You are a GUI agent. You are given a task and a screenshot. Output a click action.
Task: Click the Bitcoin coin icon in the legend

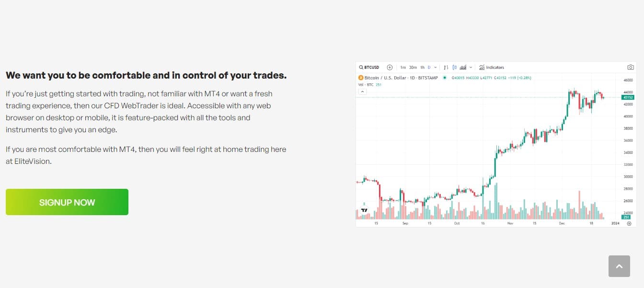coord(361,78)
